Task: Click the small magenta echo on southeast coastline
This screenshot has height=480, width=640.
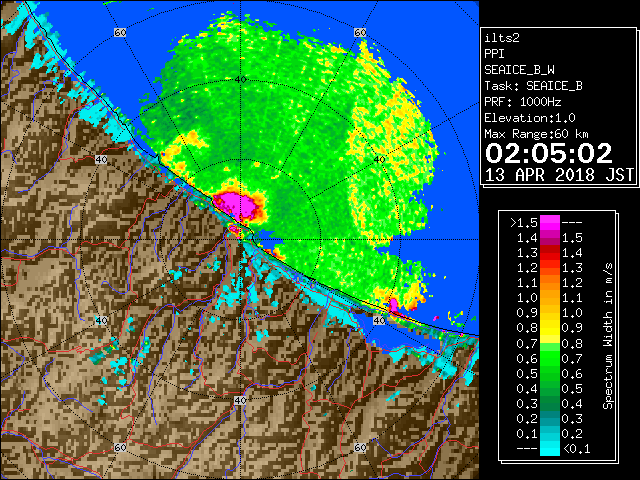Action: [393, 305]
